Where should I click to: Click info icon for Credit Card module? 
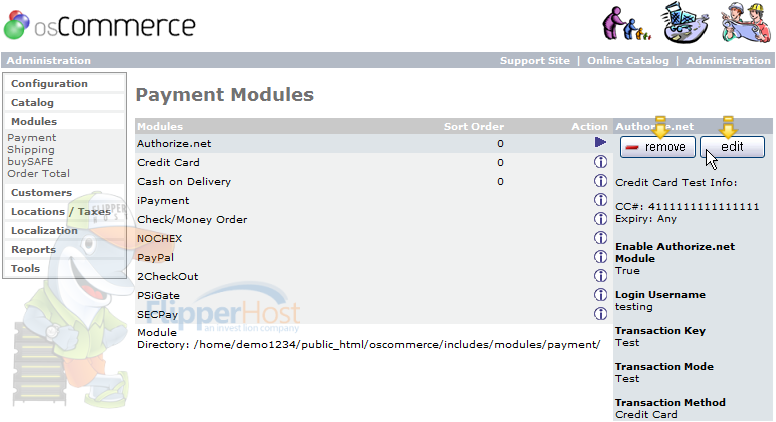tap(600, 162)
